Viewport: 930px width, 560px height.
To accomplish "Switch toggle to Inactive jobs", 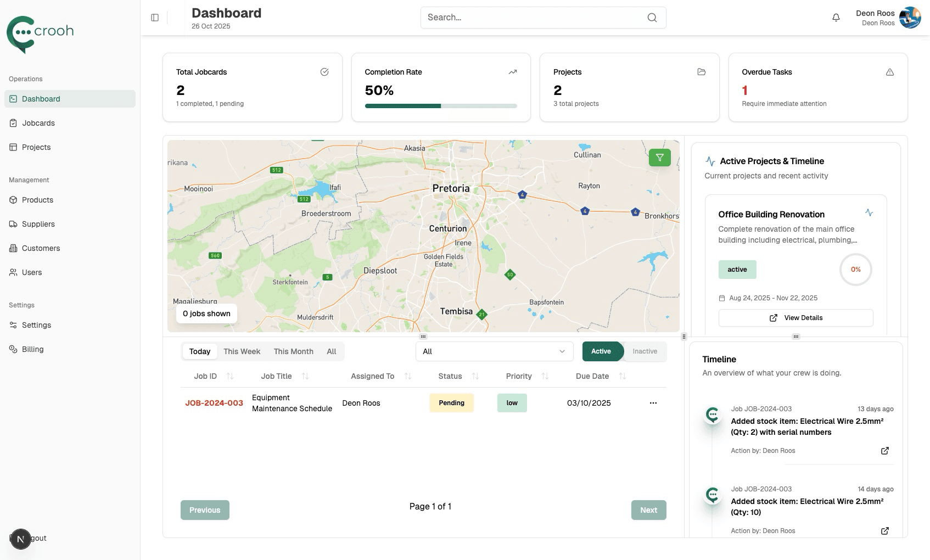I will [x=645, y=351].
